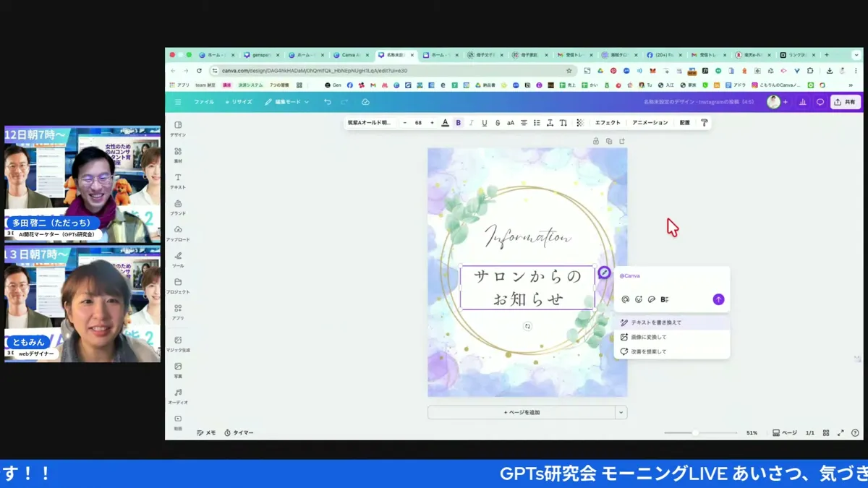Open the エフェクト effects options
Image resolution: width=868 pixels, height=488 pixels.
(x=608, y=123)
